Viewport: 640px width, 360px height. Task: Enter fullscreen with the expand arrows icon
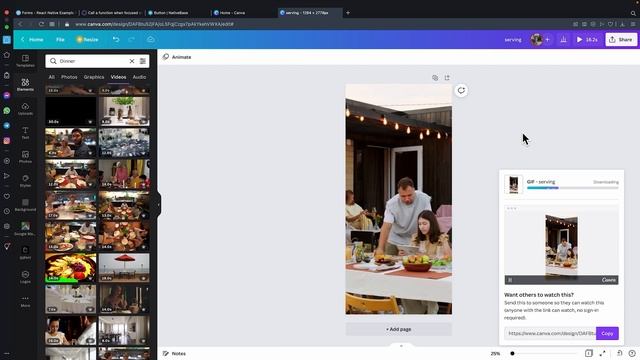click(x=602, y=353)
